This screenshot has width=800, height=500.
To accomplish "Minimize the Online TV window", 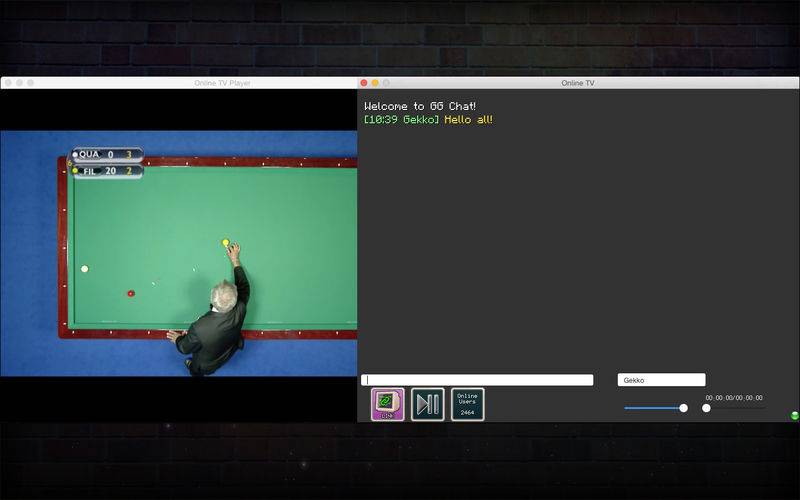I will point(375,83).
